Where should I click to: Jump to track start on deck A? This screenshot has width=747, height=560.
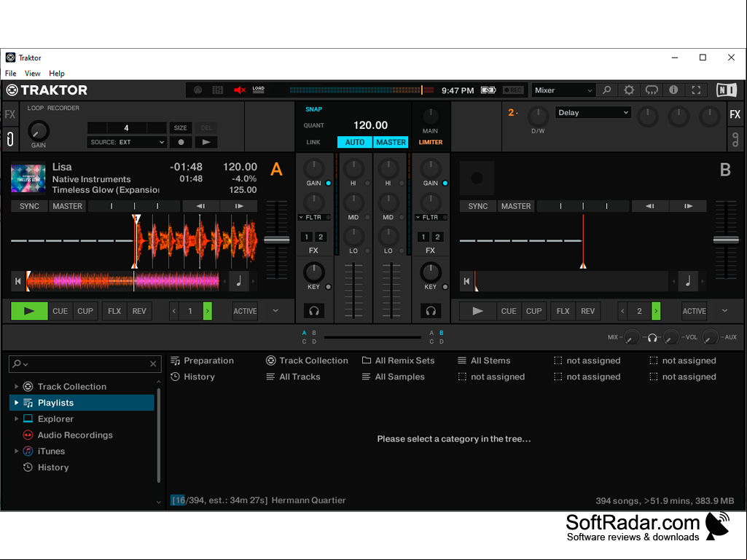[x=17, y=281]
